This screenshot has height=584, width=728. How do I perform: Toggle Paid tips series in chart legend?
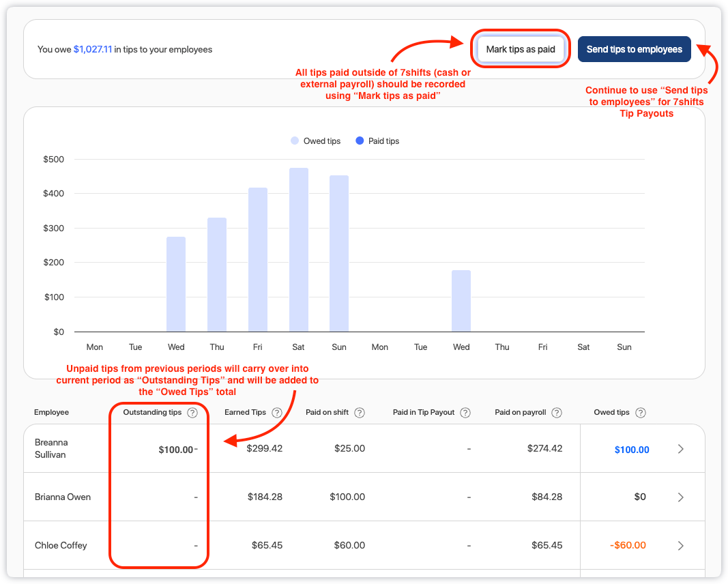tap(377, 141)
